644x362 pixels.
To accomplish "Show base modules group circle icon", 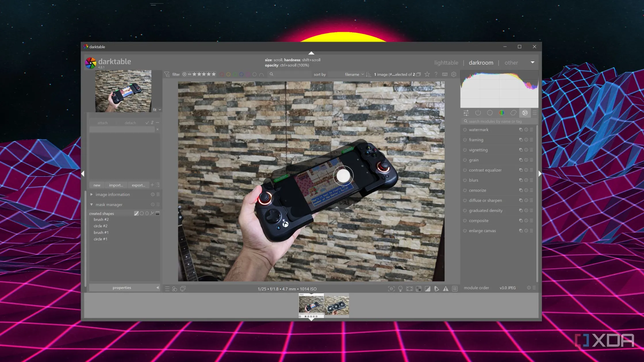I will point(490,113).
